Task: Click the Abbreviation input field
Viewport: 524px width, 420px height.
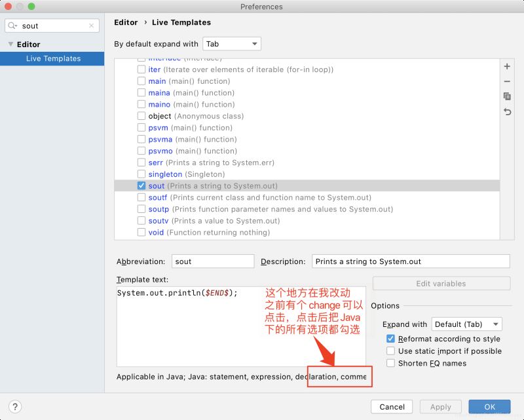Action: (x=213, y=261)
